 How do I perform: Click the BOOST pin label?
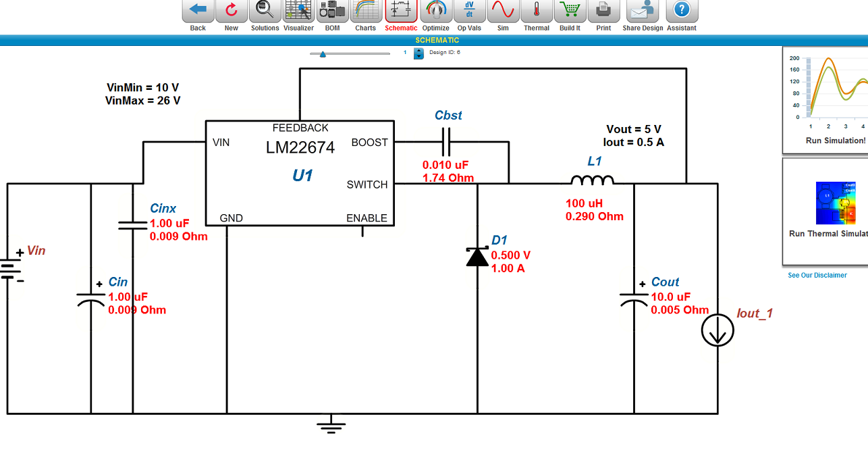(x=370, y=143)
